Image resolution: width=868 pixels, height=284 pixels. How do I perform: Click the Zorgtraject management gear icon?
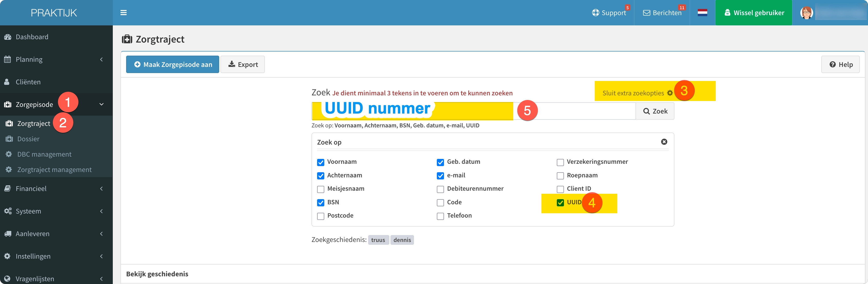click(x=9, y=169)
